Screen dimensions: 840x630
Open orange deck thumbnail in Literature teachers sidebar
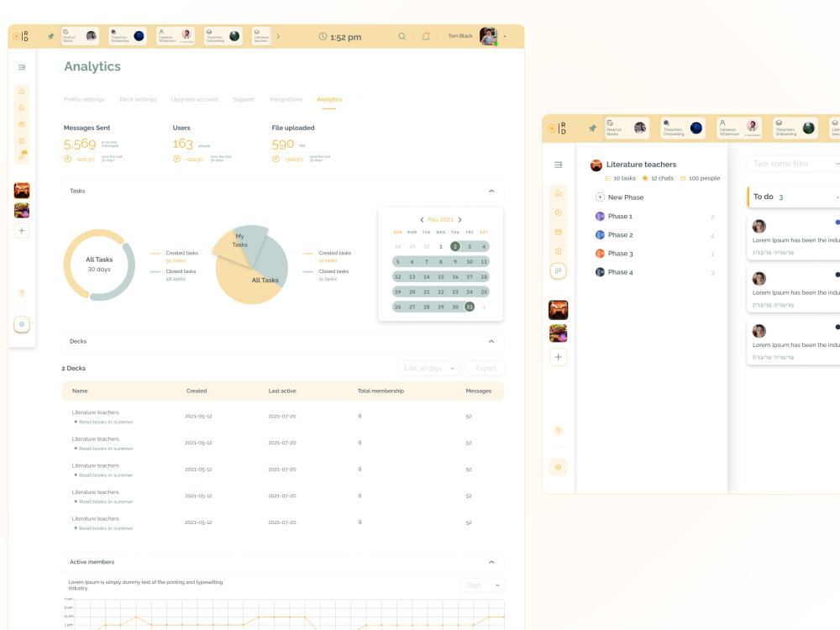pos(559,310)
